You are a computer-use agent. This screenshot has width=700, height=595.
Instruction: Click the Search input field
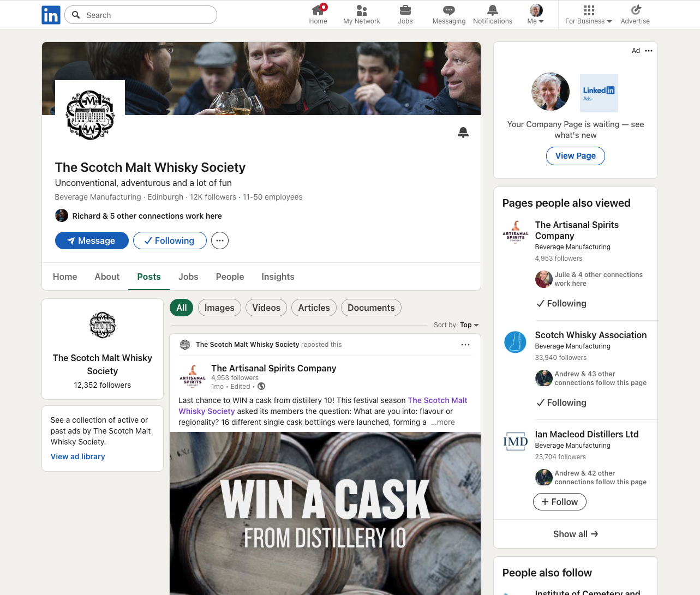tap(141, 15)
